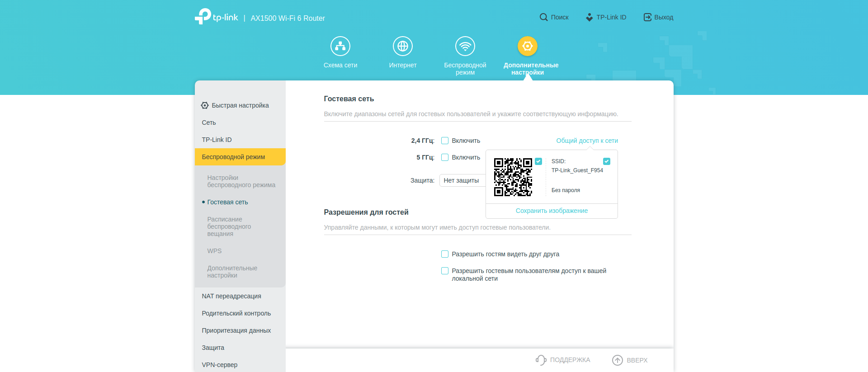Click the Поиск magnifier icon

543,17
